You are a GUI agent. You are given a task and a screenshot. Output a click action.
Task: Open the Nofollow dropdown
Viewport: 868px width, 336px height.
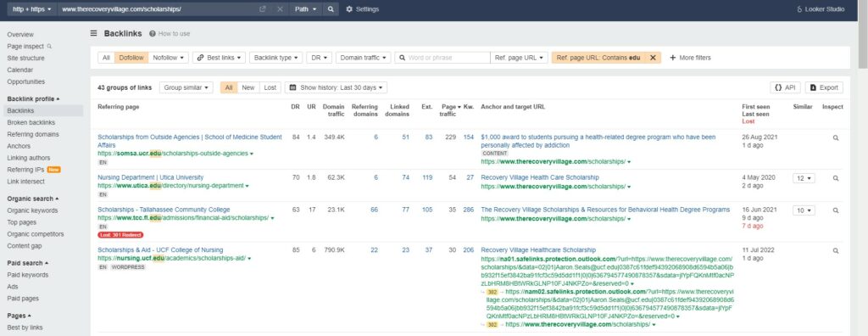(x=169, y=58)
